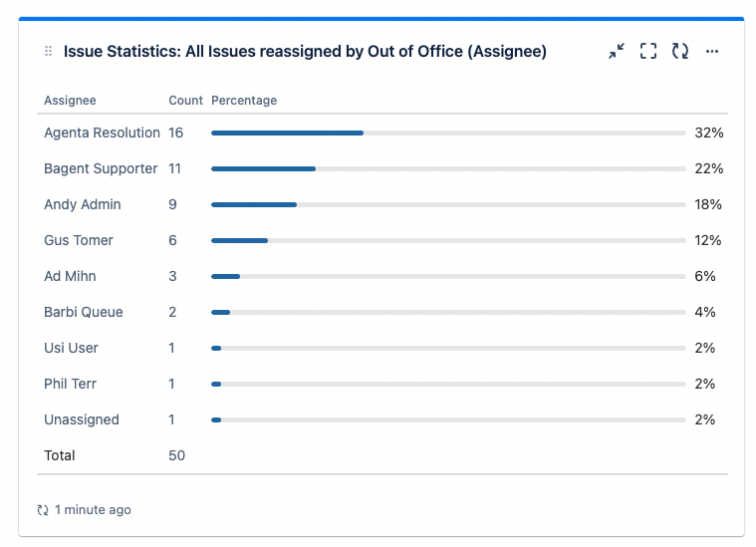Open Agenta Resolution assignee link
756x547 pixels.
click(102, 133)
